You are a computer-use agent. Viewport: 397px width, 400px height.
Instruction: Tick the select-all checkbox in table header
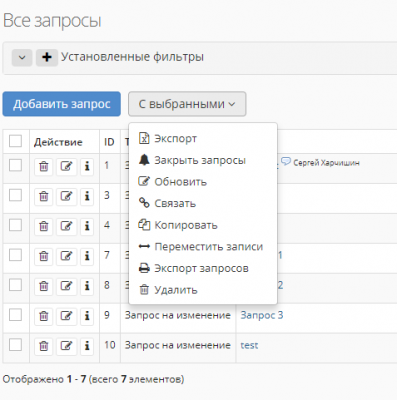15,141
